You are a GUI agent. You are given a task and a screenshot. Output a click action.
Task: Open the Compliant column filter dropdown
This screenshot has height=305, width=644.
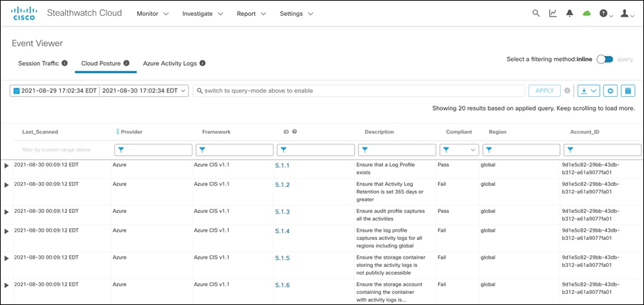(x=460, y=149)
